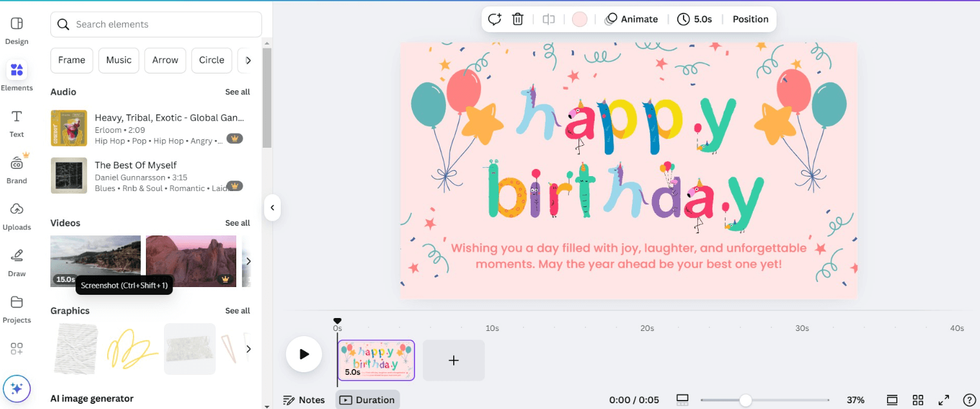Open the Uploads section
The width and height of the screenshot is (980, 409).
pos(17,215)
